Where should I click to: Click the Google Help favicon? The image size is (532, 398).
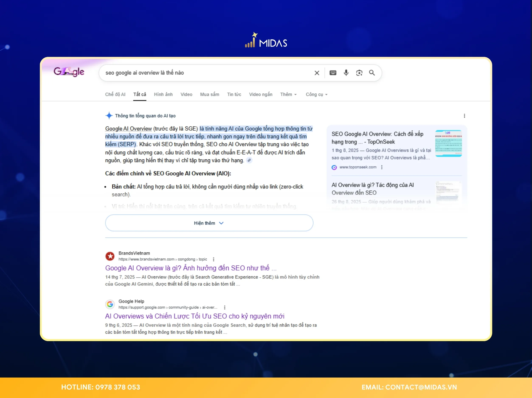click(x=110, y=304)
